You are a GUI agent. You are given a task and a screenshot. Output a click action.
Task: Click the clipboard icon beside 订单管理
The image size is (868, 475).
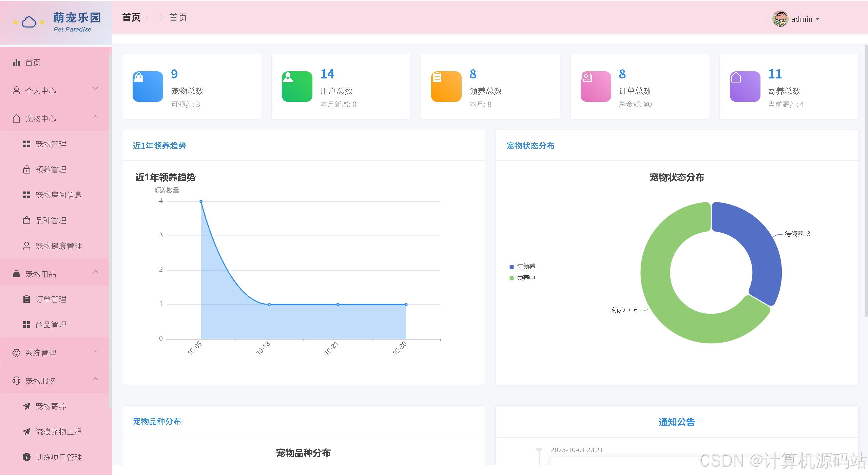[x=26, y=299]
